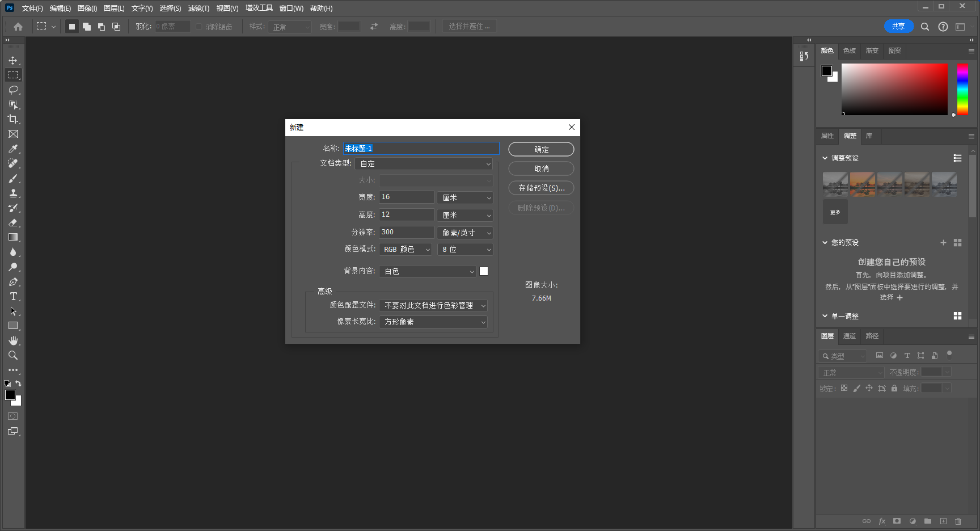Select the Gradient tool

[13, 237]
